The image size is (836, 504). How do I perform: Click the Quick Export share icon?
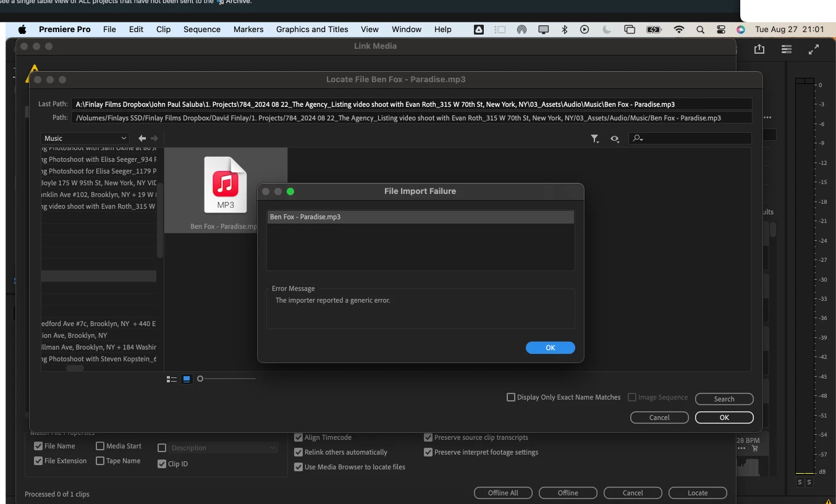tap(759, 49)
